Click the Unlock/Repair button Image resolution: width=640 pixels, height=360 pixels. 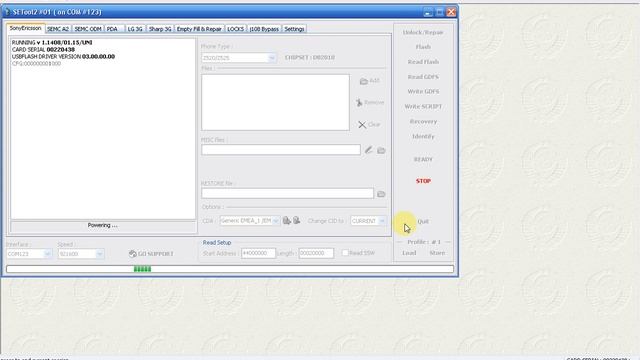click(423, 32)
